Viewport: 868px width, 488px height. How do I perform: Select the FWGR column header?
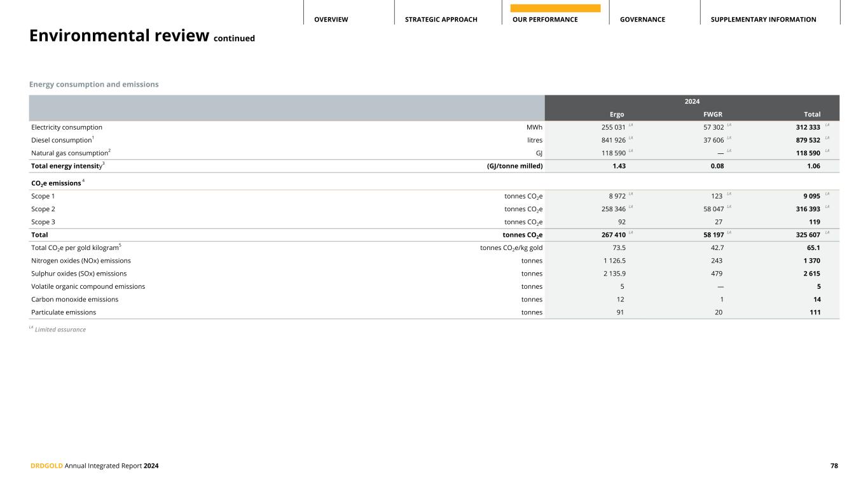coord(713,115)
